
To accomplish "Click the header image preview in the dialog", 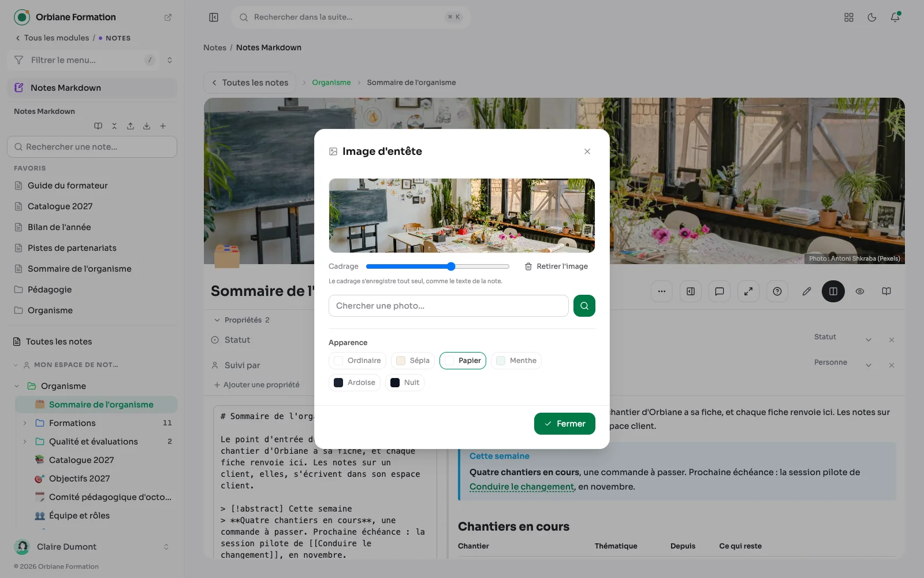I will (462, 216).
